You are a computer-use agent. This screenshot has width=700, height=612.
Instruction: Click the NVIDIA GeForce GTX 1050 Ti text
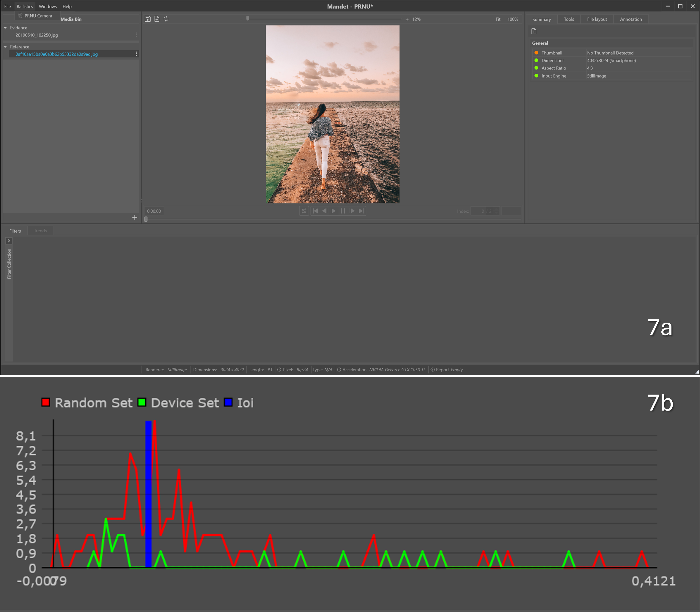(x=397, y=370)
